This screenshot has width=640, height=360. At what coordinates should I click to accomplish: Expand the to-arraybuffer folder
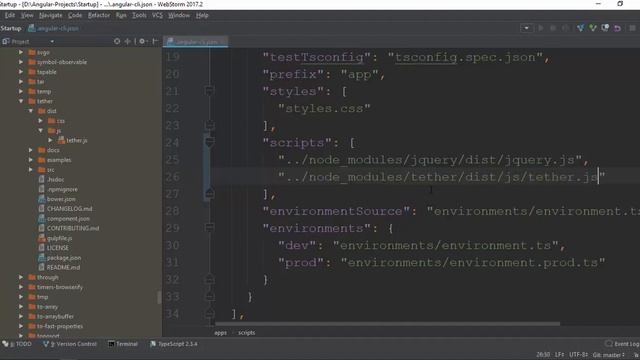click(21, 317)
